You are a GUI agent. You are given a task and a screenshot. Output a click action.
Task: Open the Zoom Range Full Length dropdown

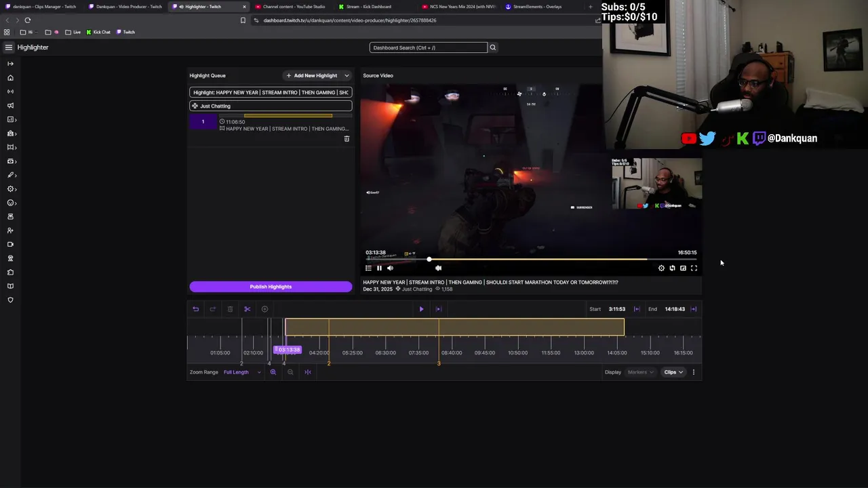[242, 372]
